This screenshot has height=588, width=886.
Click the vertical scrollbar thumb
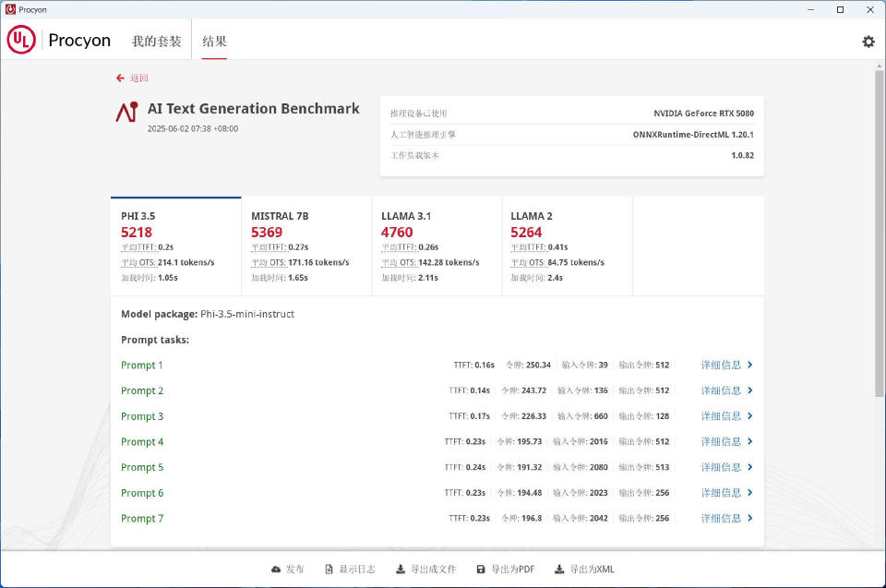(x=880, y=233)
